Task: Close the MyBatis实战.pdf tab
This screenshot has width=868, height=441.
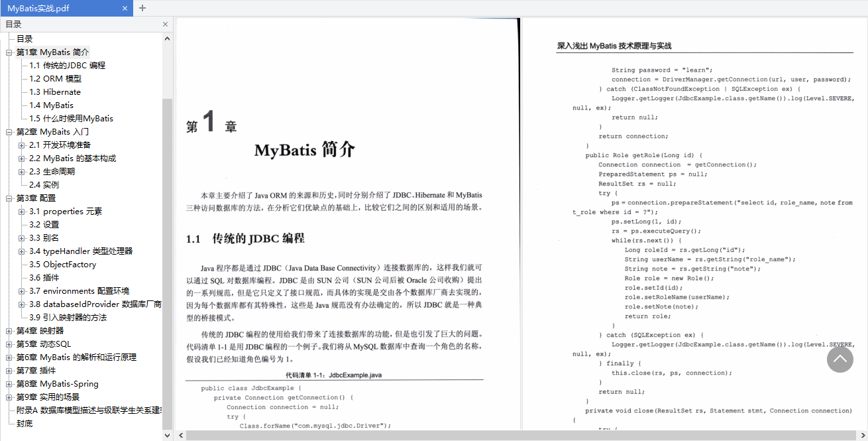Action: [x=125, y=8]
